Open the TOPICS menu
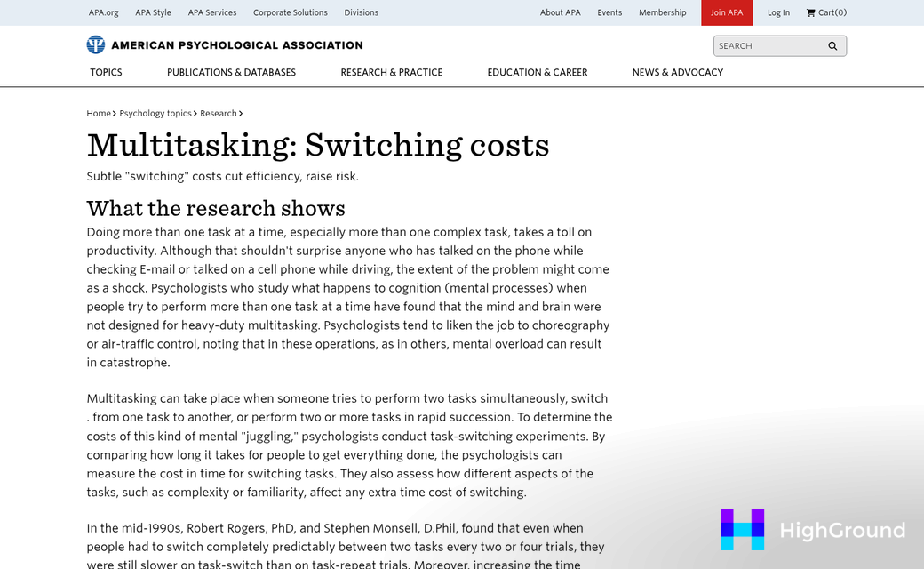 point(106,73)
